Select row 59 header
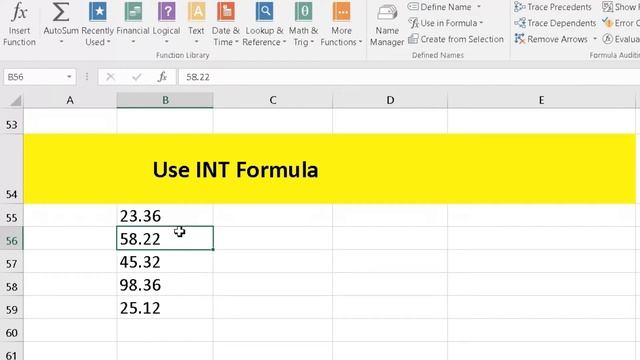The width and height of the screenshot is (640, 360). [12, 307]
